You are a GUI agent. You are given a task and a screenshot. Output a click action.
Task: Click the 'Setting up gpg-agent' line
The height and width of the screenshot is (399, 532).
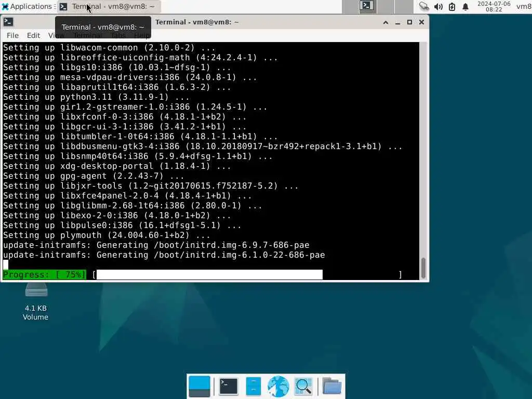[x=94, y=176]
